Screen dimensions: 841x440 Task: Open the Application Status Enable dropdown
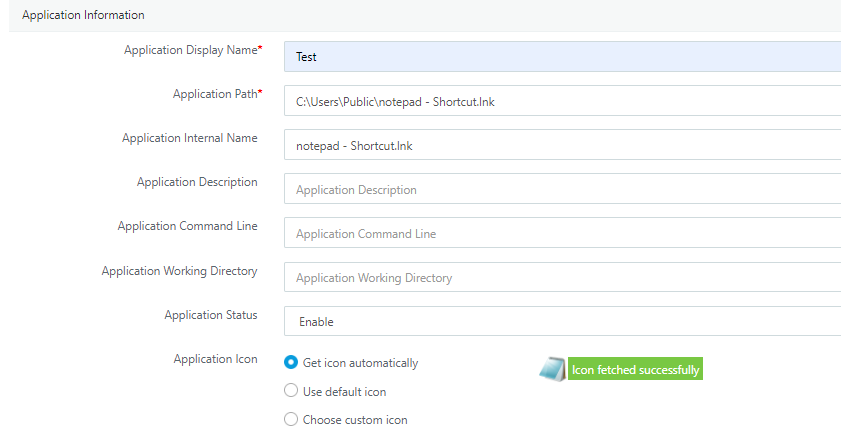[562, 321]
